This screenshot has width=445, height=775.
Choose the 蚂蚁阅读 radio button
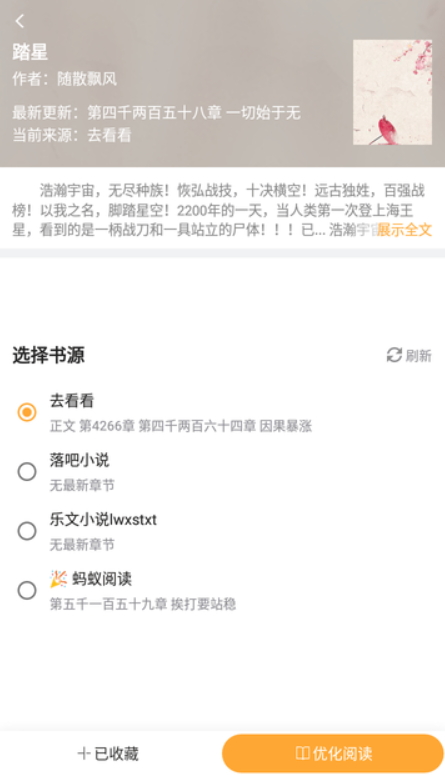coord(27,590)
